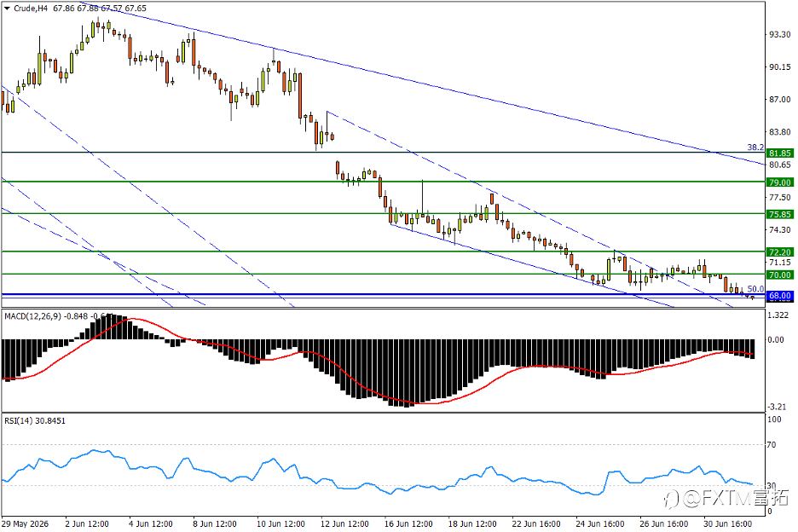The width and height of the screenshot is (798, 532).
Task: Select the 50.0 Fibonacci level label
Action: click(x=755, y=289)
